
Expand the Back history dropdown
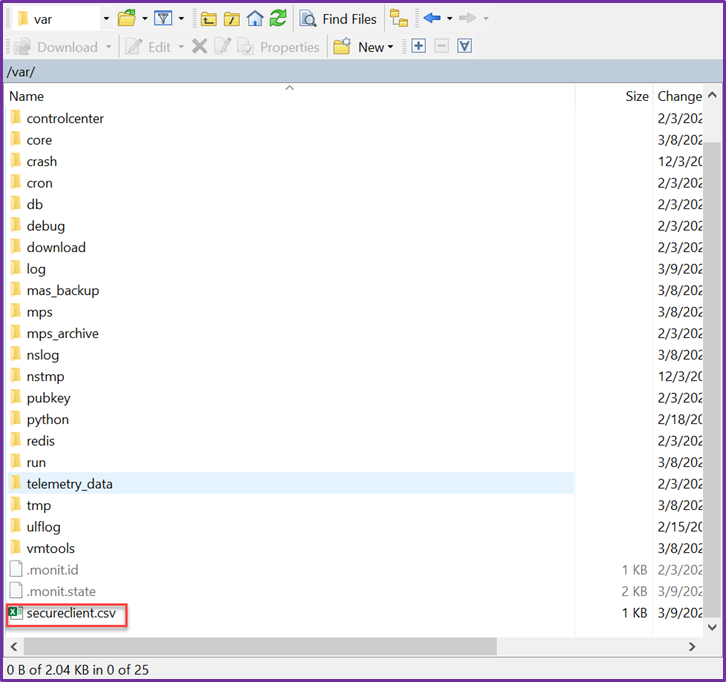point(449,19)
